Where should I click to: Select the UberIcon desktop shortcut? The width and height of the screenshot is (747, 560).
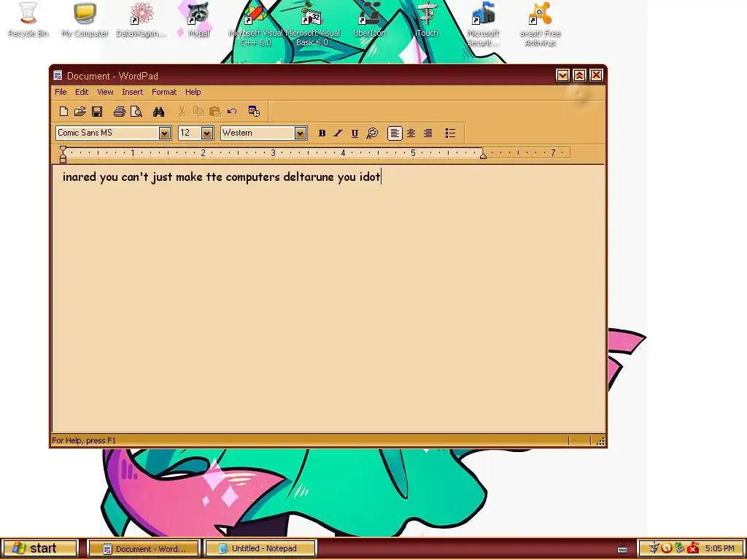[x=369, y=20]
